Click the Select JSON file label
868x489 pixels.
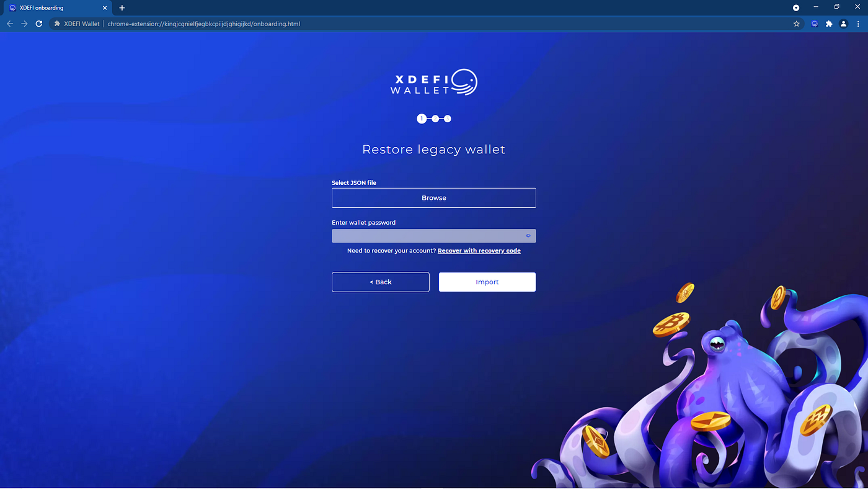click(354, 182)
